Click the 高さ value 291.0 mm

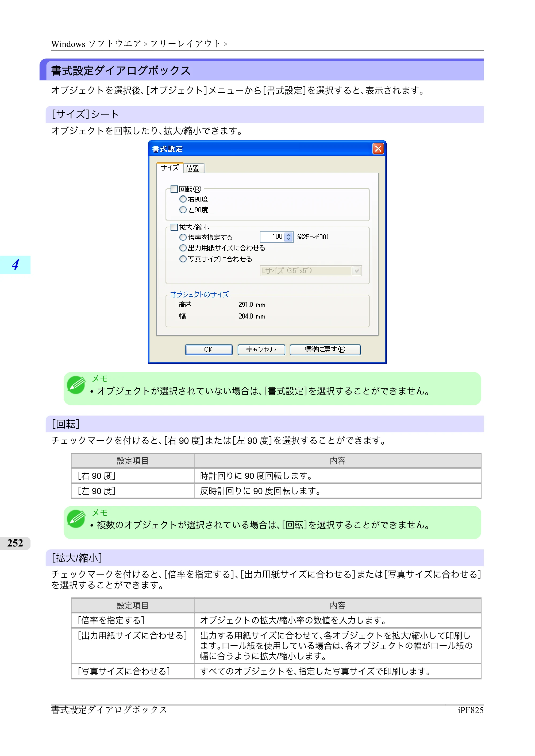[x=252, y=305]
